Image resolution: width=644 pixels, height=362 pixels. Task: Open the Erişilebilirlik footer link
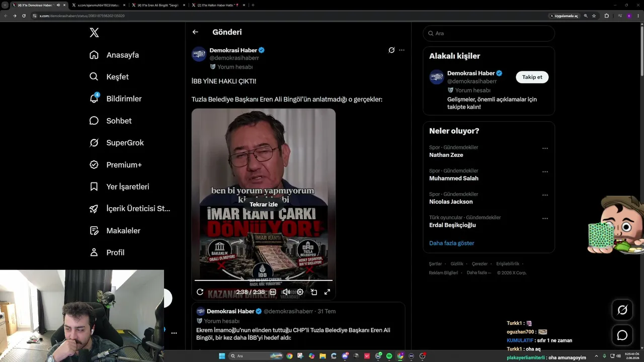[508, 264]
